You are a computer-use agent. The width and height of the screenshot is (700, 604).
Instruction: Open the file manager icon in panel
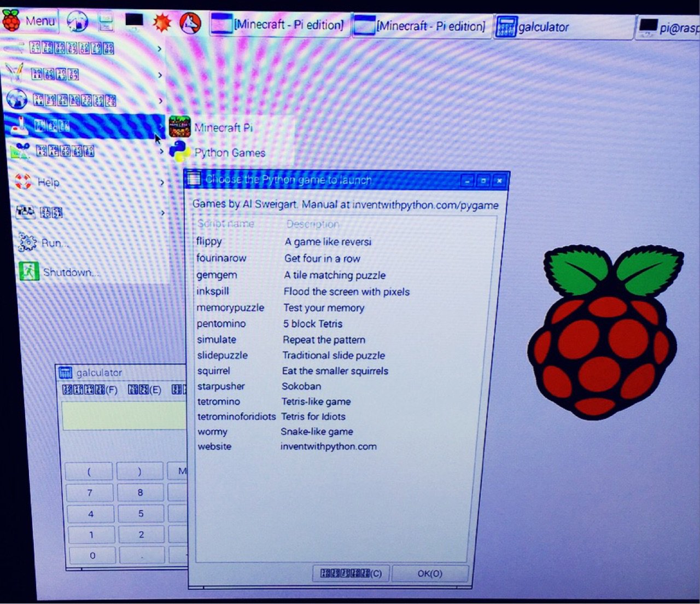click(106, 22)
